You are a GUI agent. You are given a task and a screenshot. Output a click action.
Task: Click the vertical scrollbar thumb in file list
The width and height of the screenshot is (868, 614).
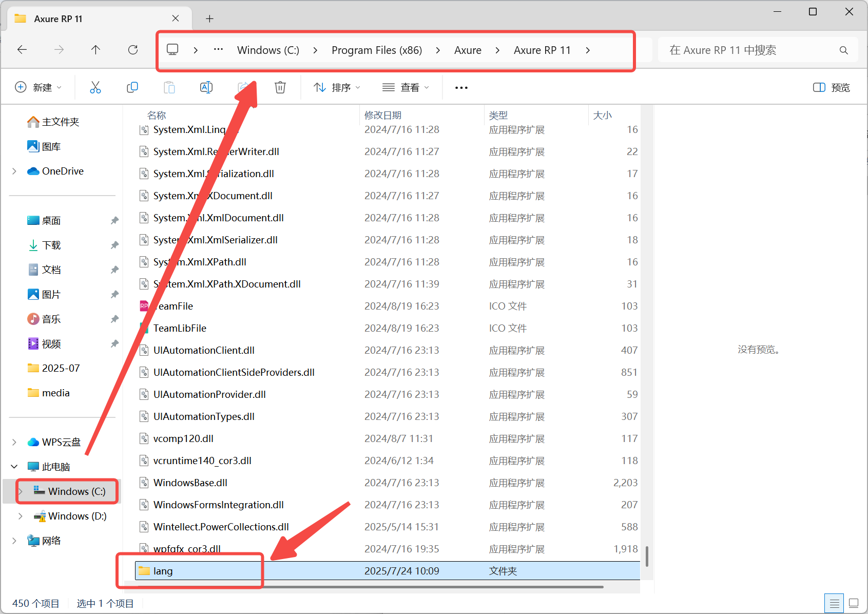(646, 556)
